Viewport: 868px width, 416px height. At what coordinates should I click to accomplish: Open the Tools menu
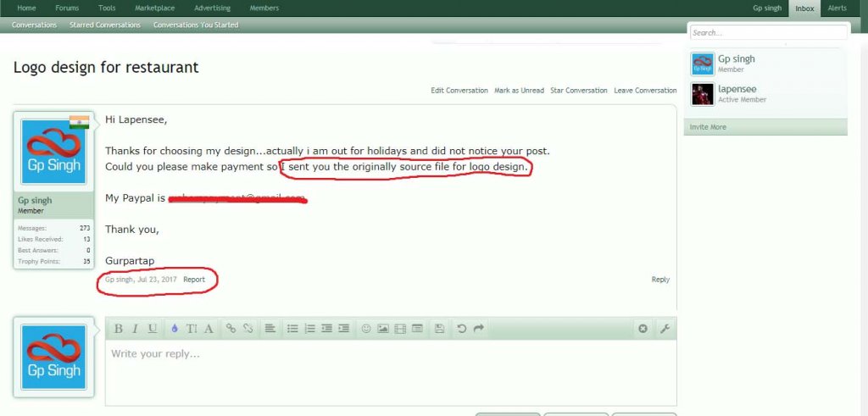[x=107, y=8]
